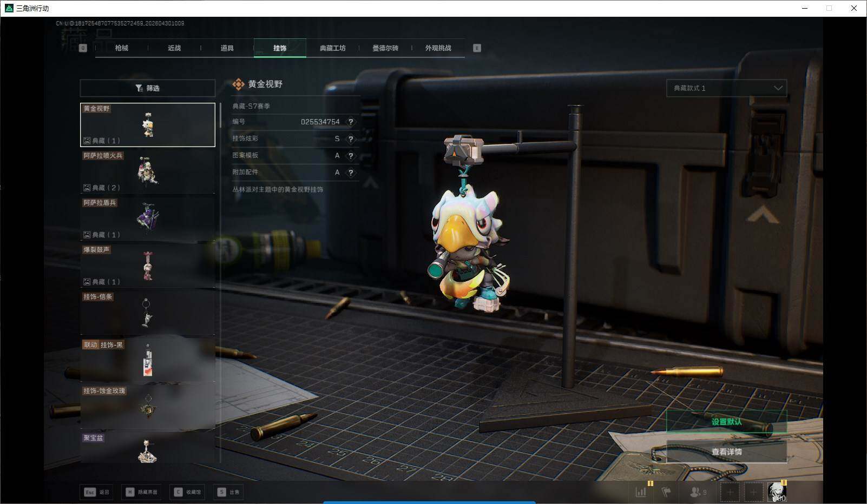Select the 挂饰-信条 charm item
867x504 pixels.
tap(148, 313)
